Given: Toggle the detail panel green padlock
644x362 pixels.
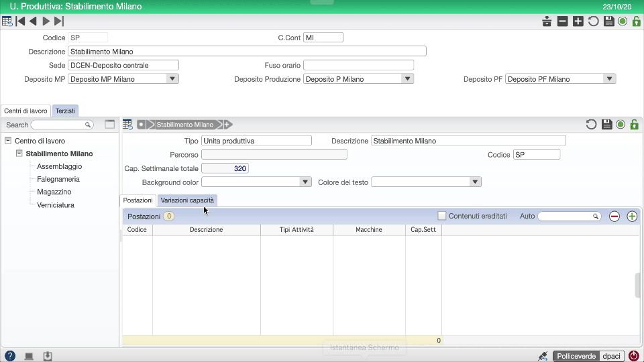Looking at the screenshot, I should (x=635, y=125).
